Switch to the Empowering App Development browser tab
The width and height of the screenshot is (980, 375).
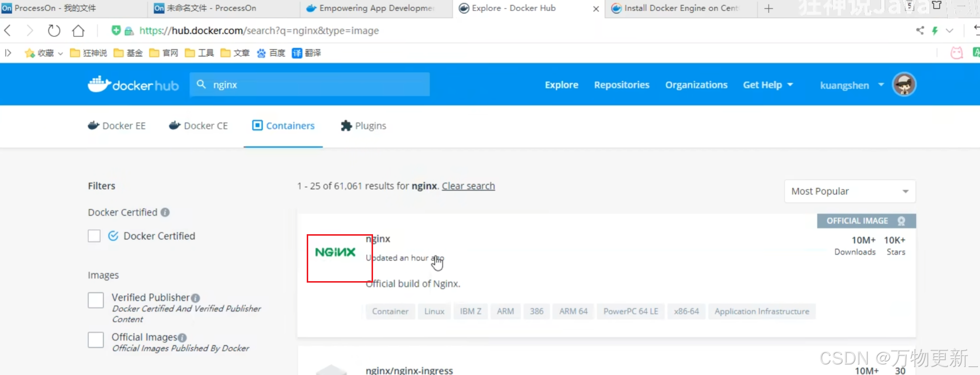click(377, 8)
